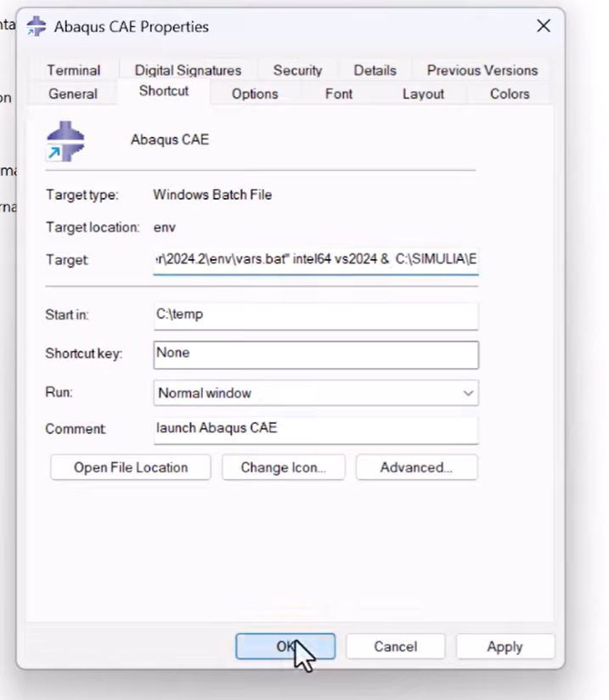Go to the Details tab
Viewport: 609px width, 700px height.
coord(375,71)
